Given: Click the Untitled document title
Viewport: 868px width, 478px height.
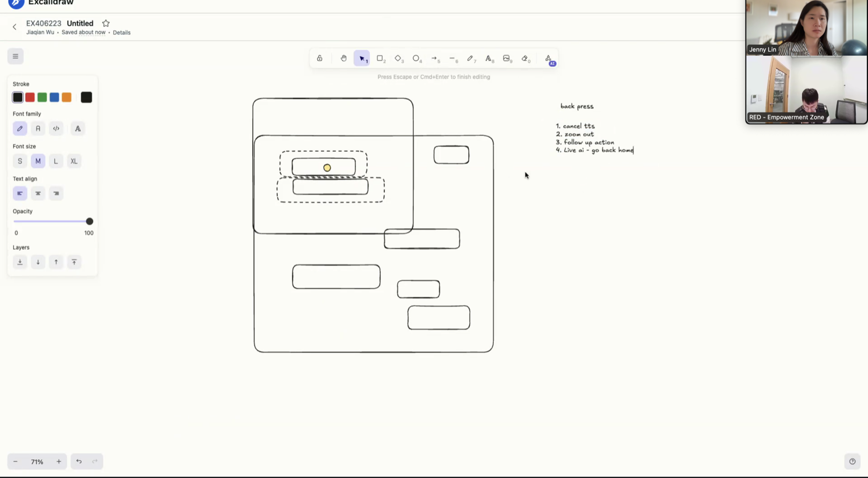Looking at the screenshot, I should pos(80,23).
